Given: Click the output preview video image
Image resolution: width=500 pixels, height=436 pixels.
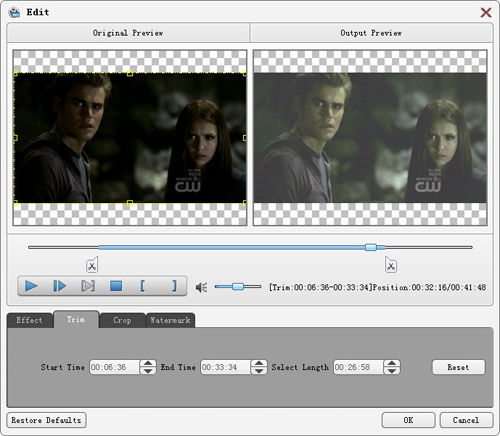Looking at the screenshot, I should [x=370, y=138].
